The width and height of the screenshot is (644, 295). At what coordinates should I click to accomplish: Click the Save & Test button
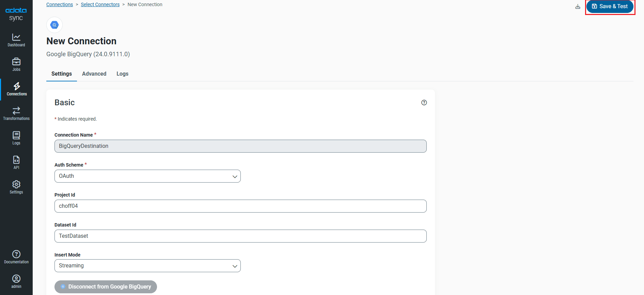(x=610, y=6)
